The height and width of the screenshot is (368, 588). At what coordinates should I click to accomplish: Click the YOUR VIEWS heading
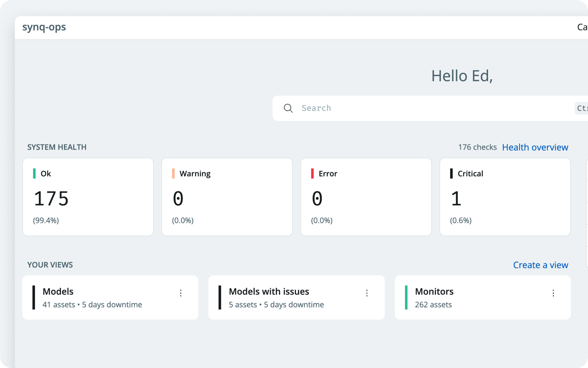click(x=50, y=265)
